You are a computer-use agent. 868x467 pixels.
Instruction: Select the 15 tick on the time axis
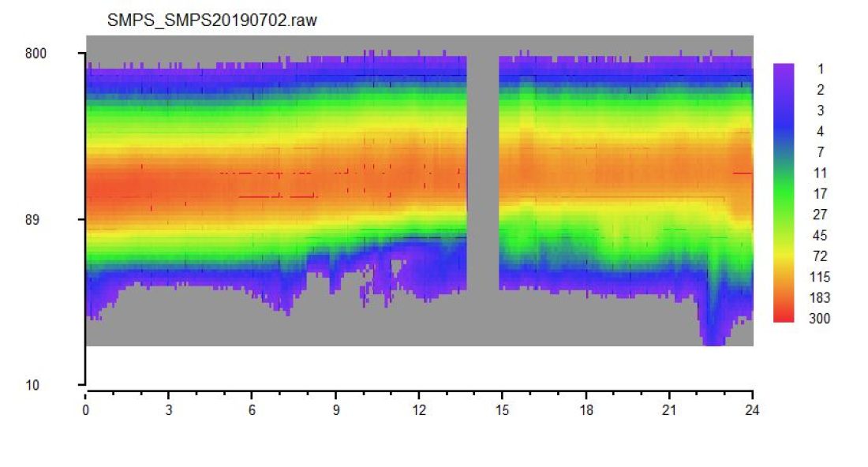pyautogui.click(x=502, y=410)
